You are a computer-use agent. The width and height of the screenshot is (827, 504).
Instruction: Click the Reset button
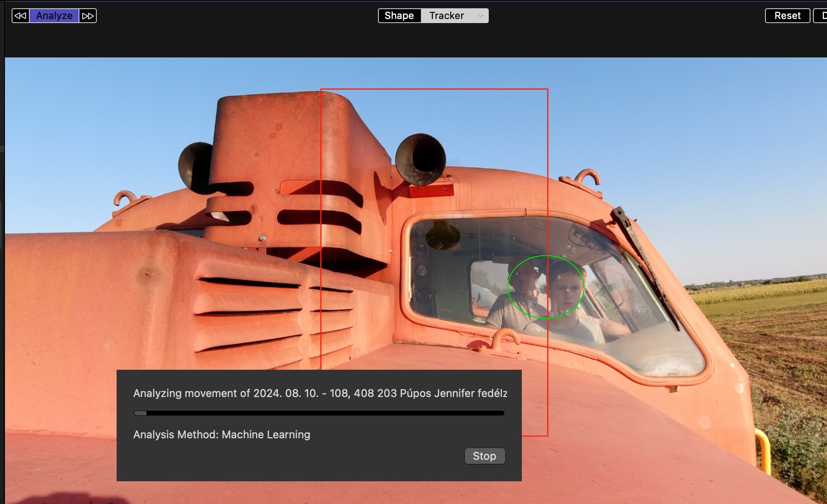point(787,16)
